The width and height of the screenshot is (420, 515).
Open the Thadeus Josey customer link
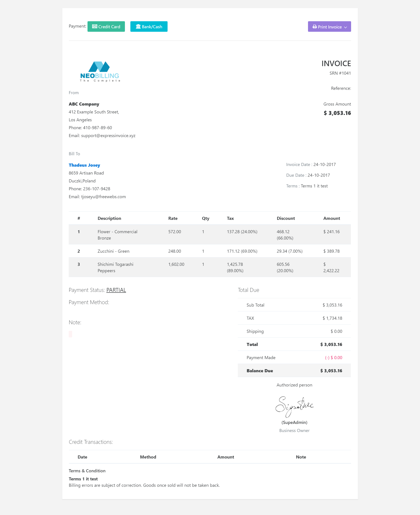pyautogui.click(x=84, y=165)
